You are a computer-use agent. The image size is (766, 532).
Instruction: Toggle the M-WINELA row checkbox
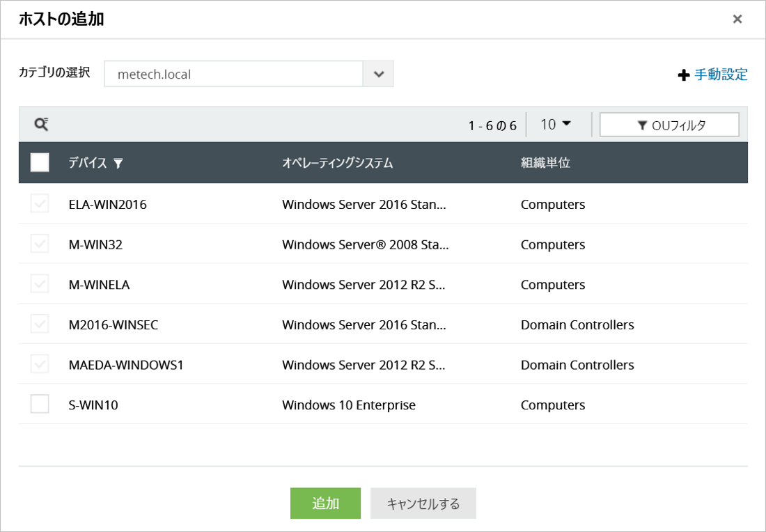click(x=40, y=284)
